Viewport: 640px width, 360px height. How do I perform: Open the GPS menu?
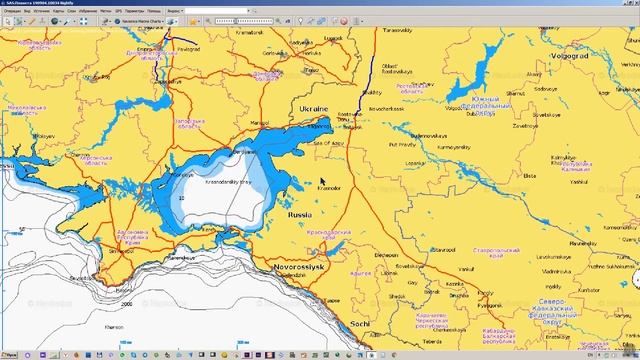pyautogui.click(x=118, y=11)
